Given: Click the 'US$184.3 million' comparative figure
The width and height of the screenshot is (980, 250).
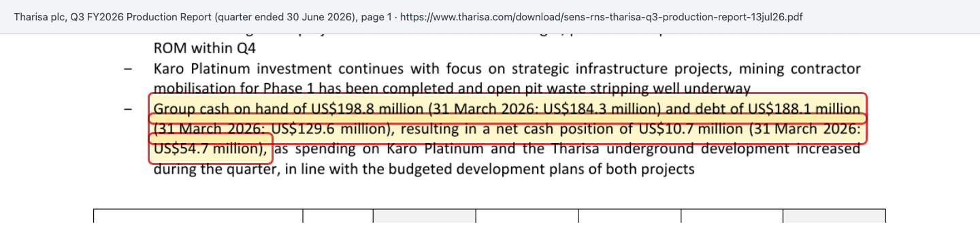Looking at the screenshot, I should click(602, 108).
